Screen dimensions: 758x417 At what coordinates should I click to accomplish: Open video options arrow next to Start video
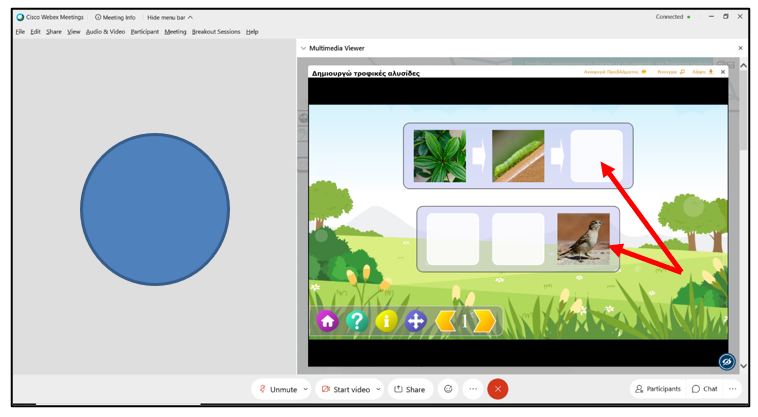click(x=379, y=389)
